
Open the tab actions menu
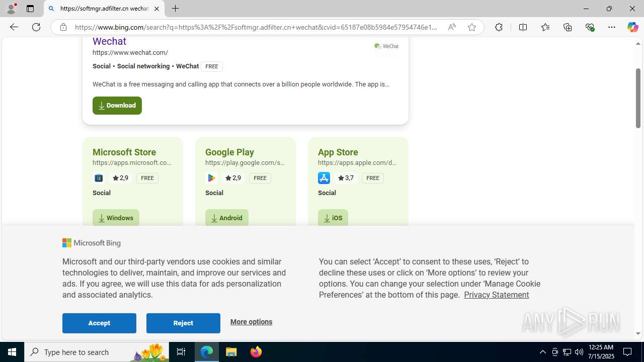point(30,9)
